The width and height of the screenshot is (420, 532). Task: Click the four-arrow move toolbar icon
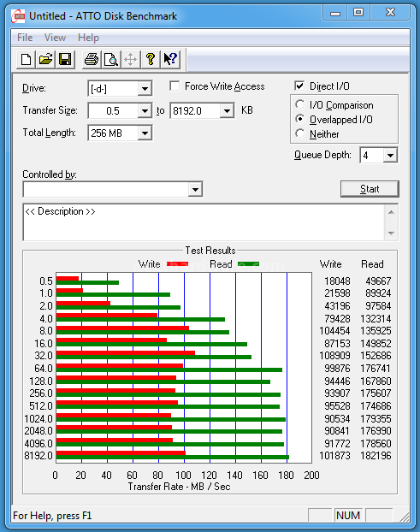[131, 59]
